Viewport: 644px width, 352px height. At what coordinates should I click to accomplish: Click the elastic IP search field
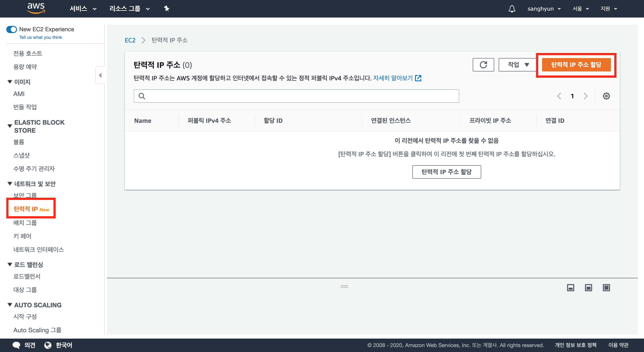point(296,96)
